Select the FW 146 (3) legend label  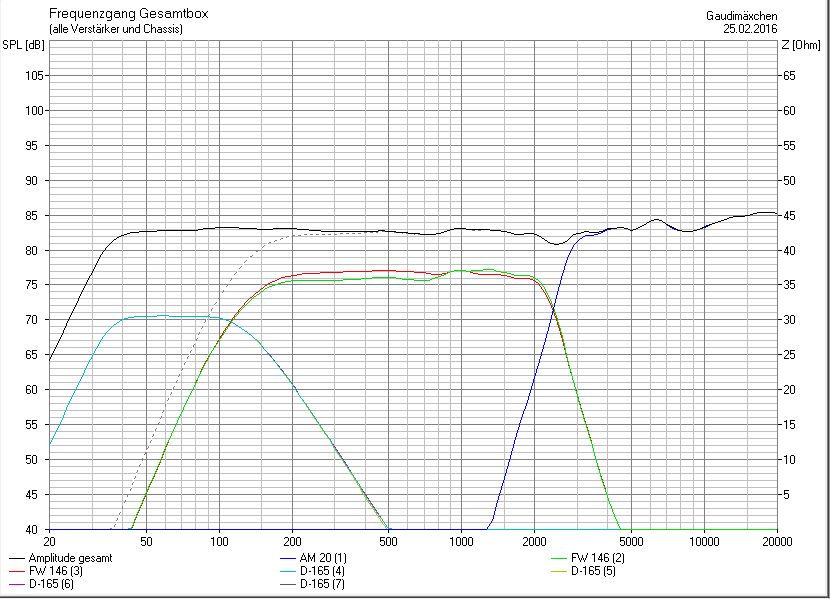(56, 570)
